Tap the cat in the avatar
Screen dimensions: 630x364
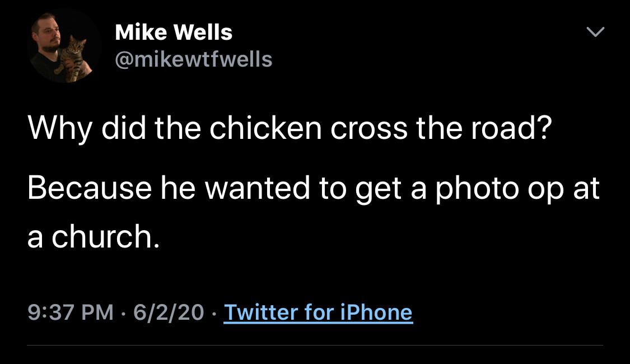(74, 56)
